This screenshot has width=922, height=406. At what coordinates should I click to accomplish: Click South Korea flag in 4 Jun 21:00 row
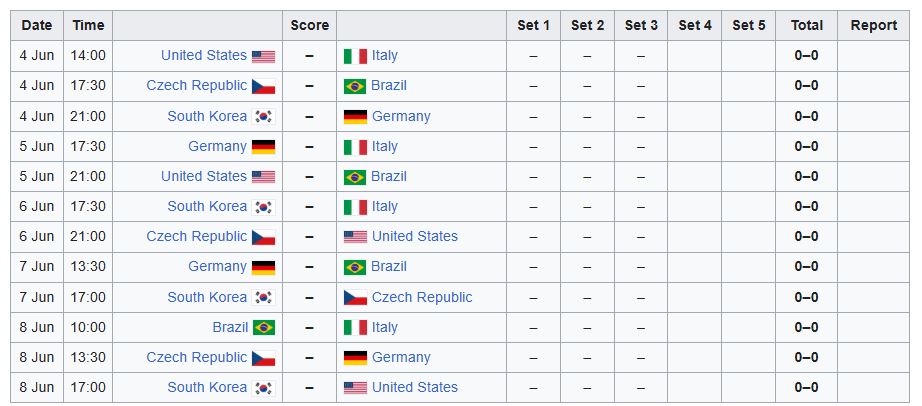(263, 117)
